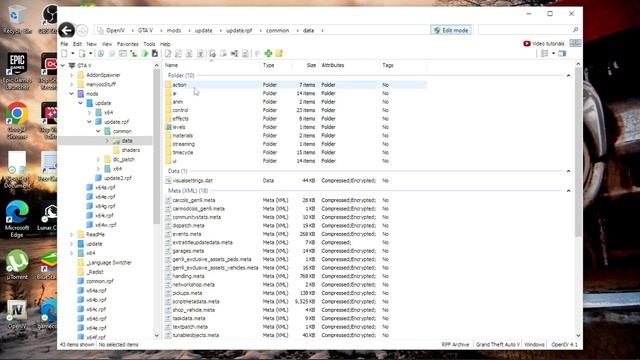Collapse the mods tree node
640x360 pixels.
coord(72,94)
